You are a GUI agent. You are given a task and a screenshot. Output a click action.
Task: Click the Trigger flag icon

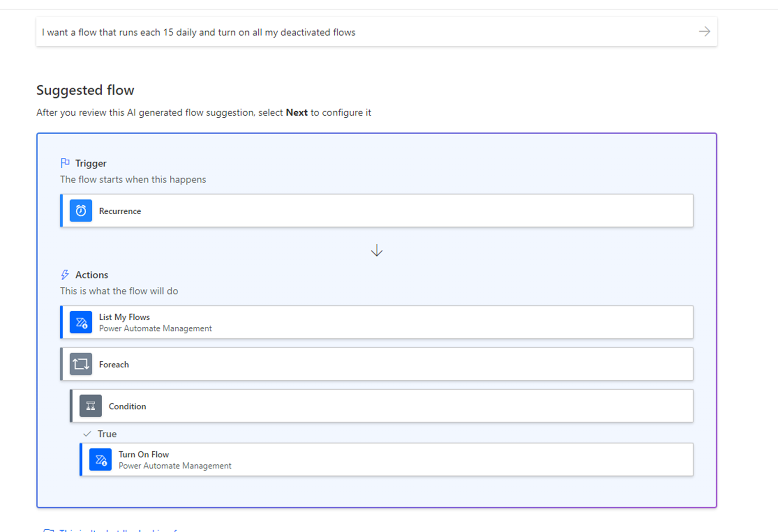click(65, 163)
